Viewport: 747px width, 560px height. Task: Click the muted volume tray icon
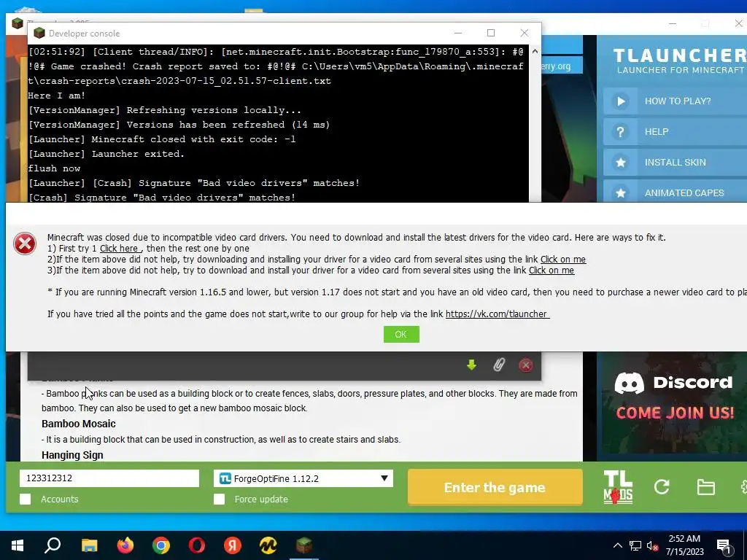tap(653, 545)
